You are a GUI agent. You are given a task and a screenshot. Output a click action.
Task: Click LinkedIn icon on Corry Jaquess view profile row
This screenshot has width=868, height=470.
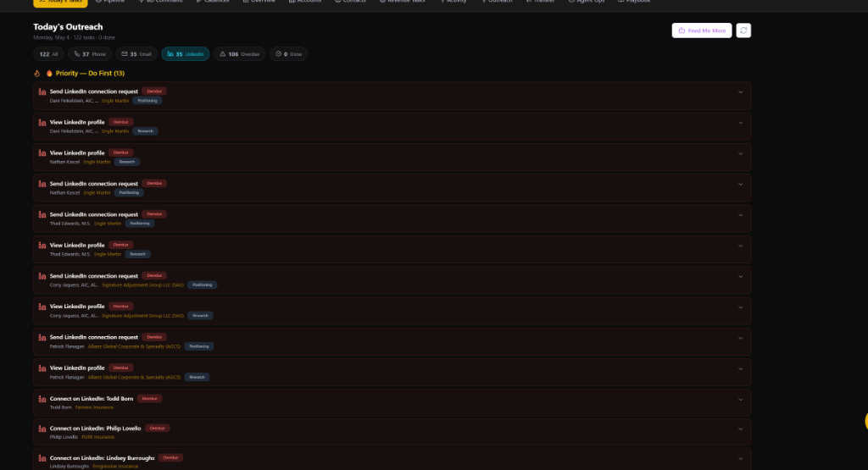point(42,307)
